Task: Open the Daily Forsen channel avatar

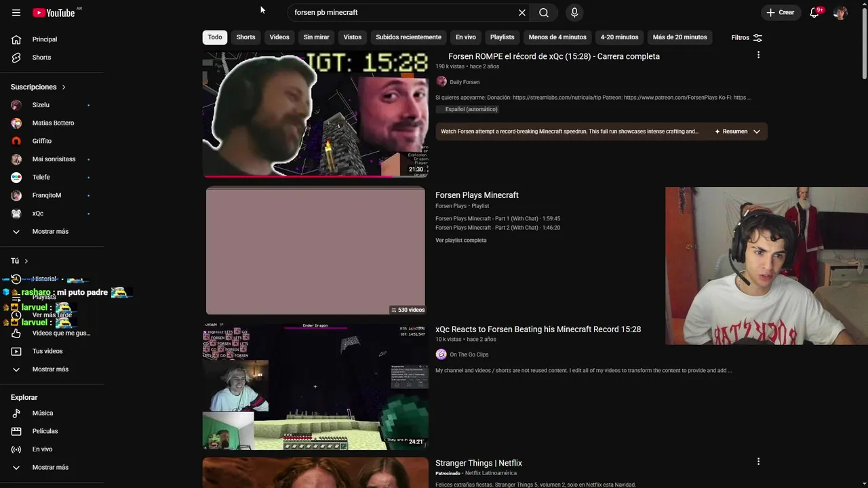Action: pyautogui.click(x=441, y=81)
